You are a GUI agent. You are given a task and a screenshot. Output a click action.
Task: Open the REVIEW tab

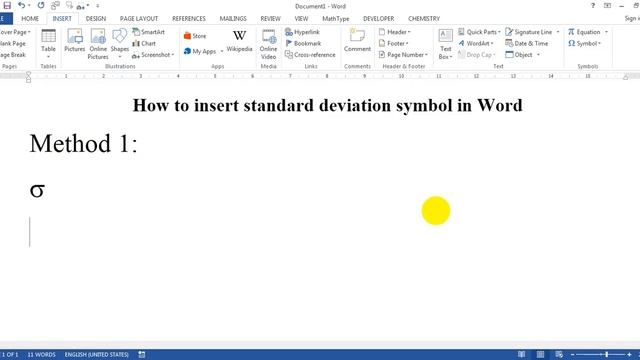[x=271, y=19]
